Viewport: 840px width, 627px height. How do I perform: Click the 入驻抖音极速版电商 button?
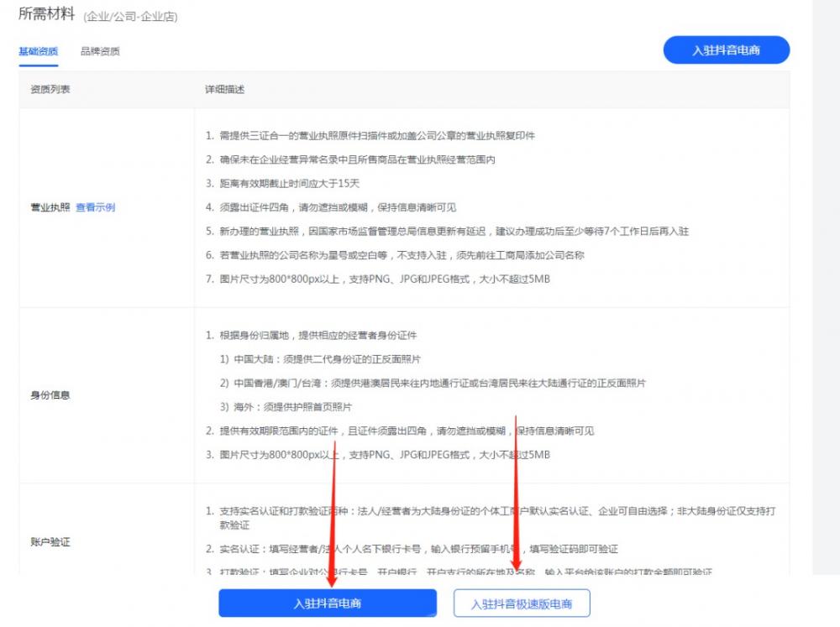pyautogui.click(x=522, y=604)
